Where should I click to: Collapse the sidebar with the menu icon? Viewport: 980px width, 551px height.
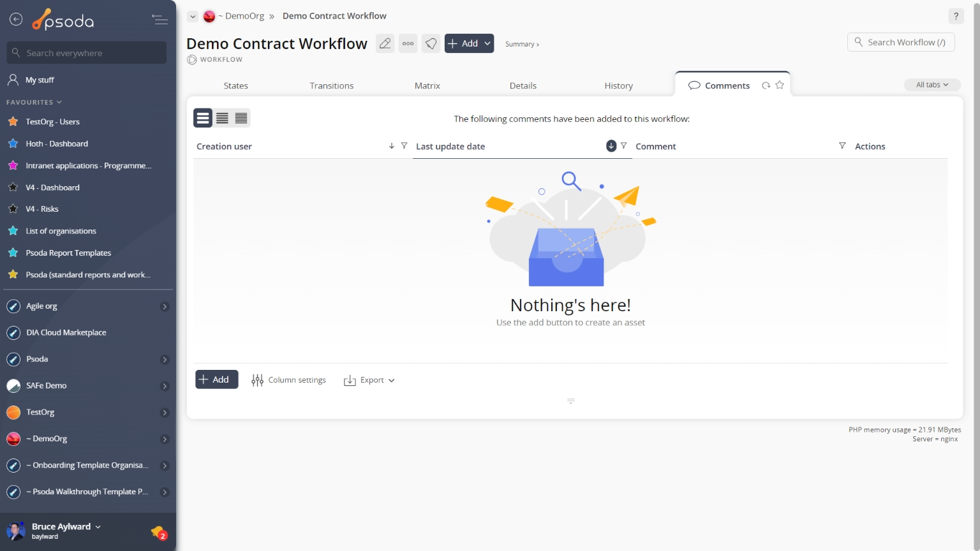point(160,20)
